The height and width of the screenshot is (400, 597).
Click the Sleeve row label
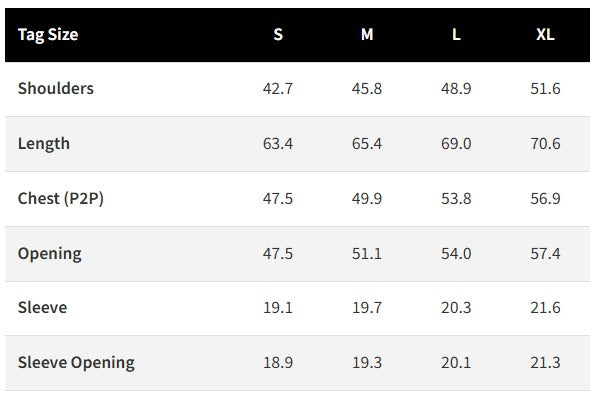[42, 308]
